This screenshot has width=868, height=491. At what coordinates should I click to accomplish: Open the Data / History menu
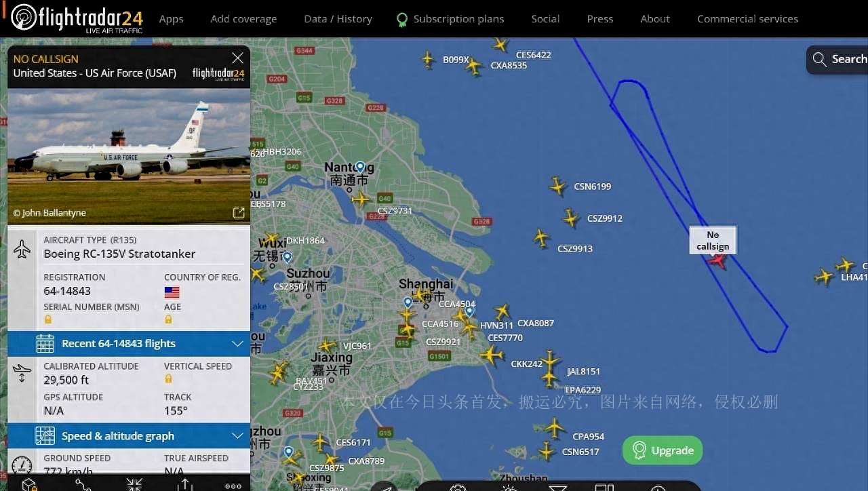click(338, 19)
